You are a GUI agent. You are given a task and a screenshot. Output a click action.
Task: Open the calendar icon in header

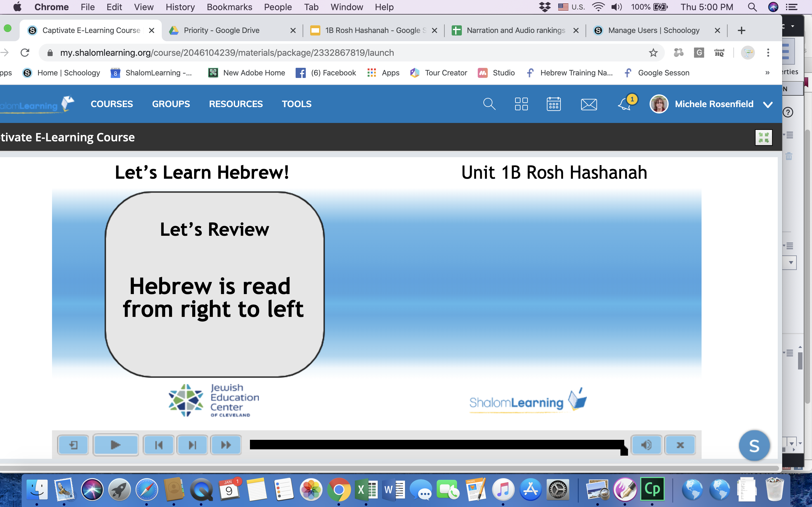553,104
